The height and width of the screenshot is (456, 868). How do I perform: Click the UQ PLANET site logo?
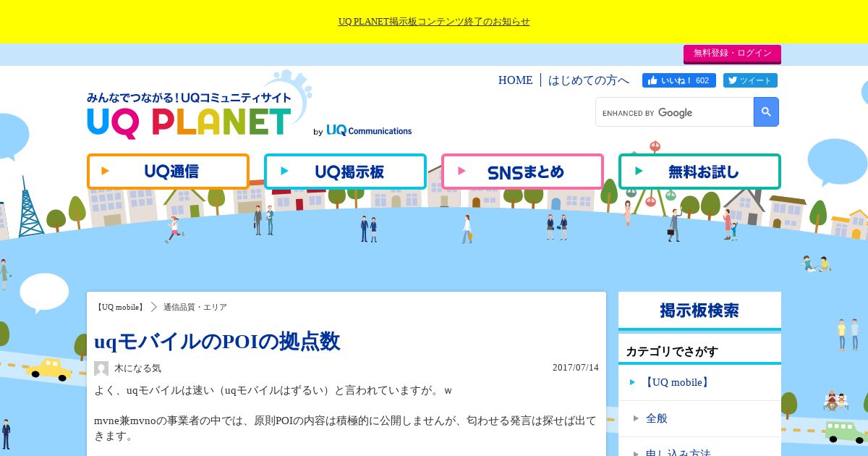[190, 116]
